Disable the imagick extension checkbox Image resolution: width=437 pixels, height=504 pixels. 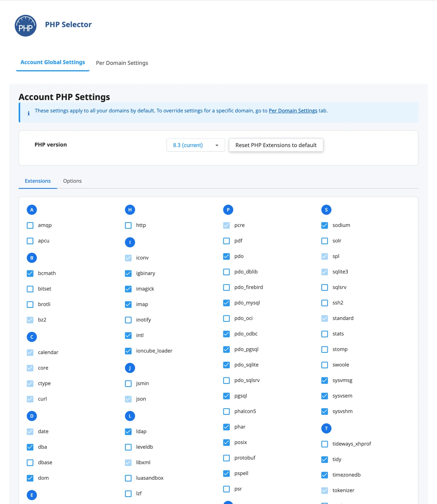pos(128,289)
